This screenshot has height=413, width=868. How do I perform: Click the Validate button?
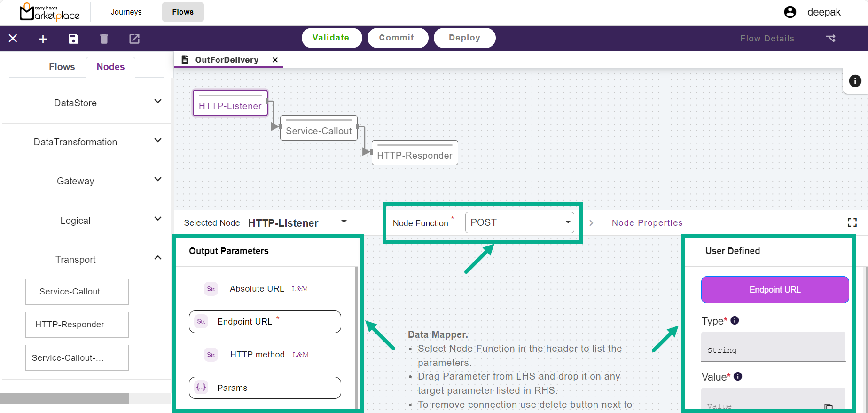[x=331, y=38]
